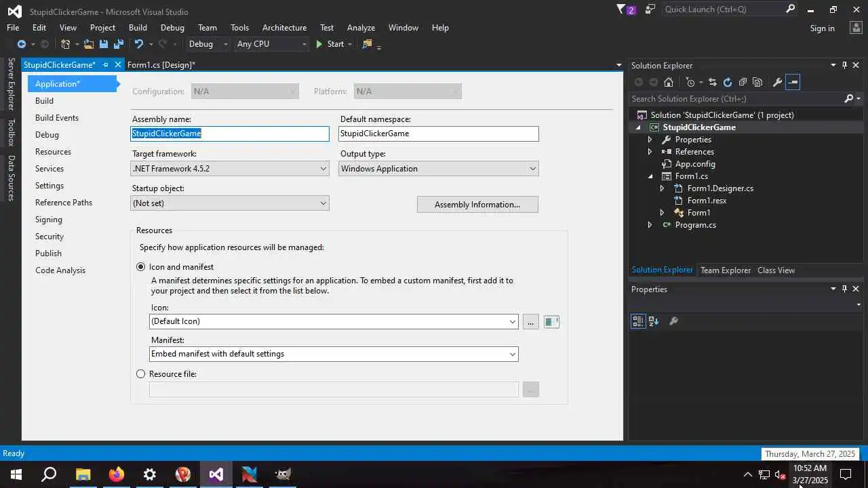Click the feedback icon beside Quick Launch
Screen dimensions: 868x488
point(650,9)
